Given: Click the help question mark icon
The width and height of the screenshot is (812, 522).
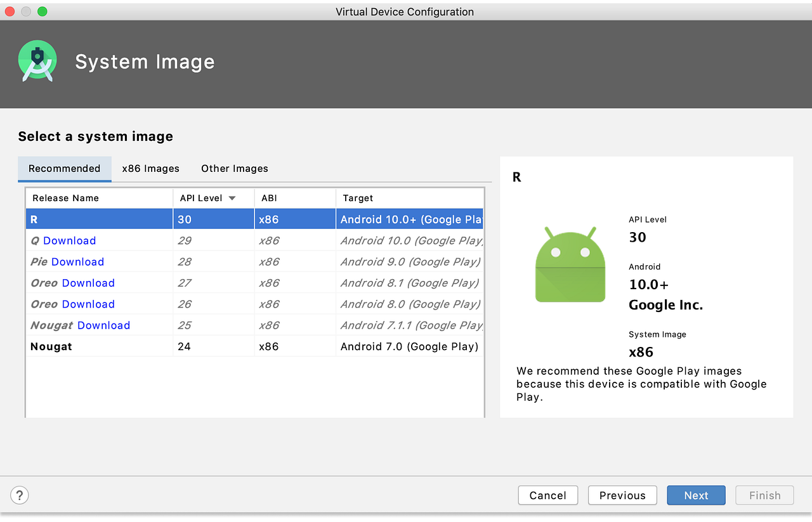Looking at the screenshot, I should (x=20, y=495).
